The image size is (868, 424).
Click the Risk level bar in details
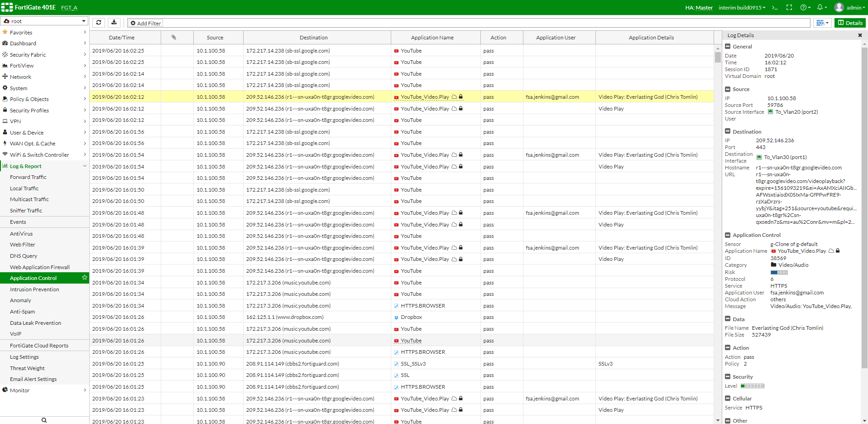point(779,272)
